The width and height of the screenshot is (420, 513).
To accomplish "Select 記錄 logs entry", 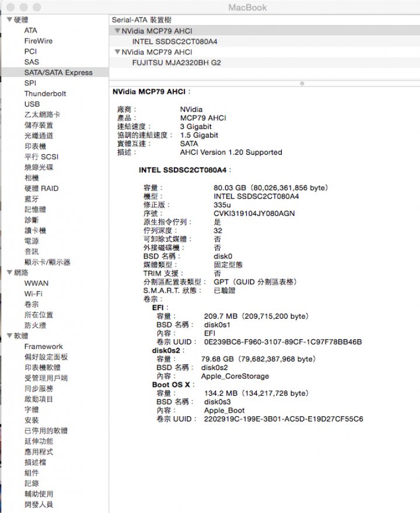I will tap(32, 483).
